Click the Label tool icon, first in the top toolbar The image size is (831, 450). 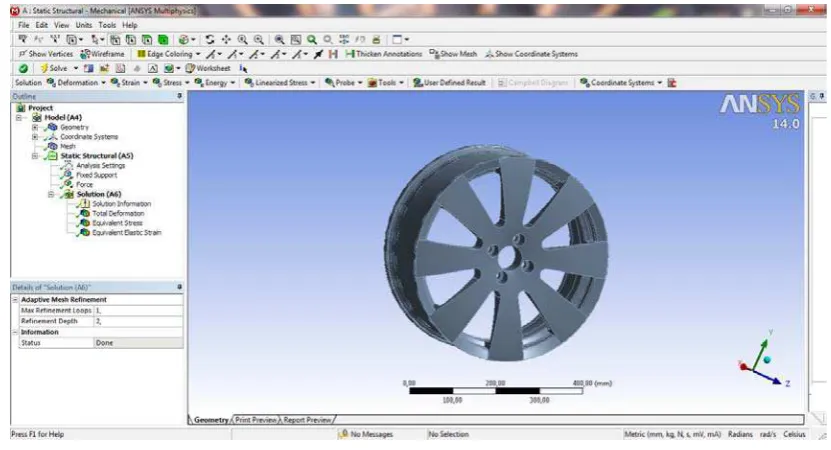[23, 39]
